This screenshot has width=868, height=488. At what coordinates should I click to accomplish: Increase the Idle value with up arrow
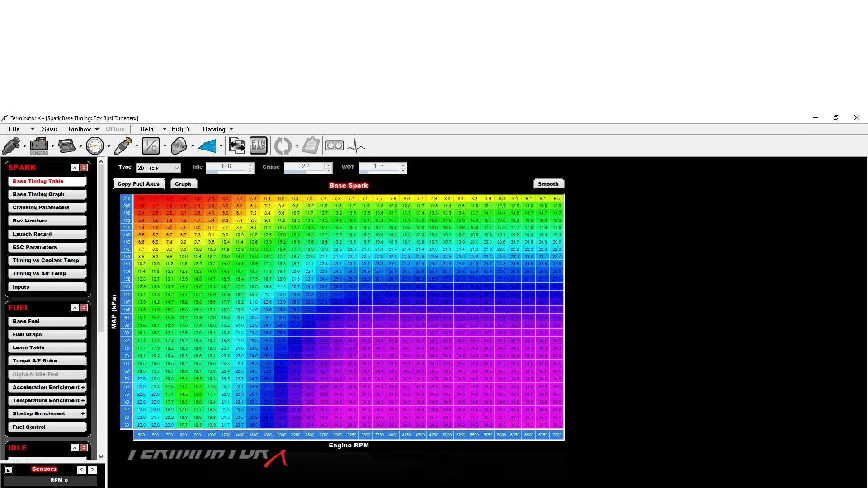pyautogui.click(x=250, y=165)
